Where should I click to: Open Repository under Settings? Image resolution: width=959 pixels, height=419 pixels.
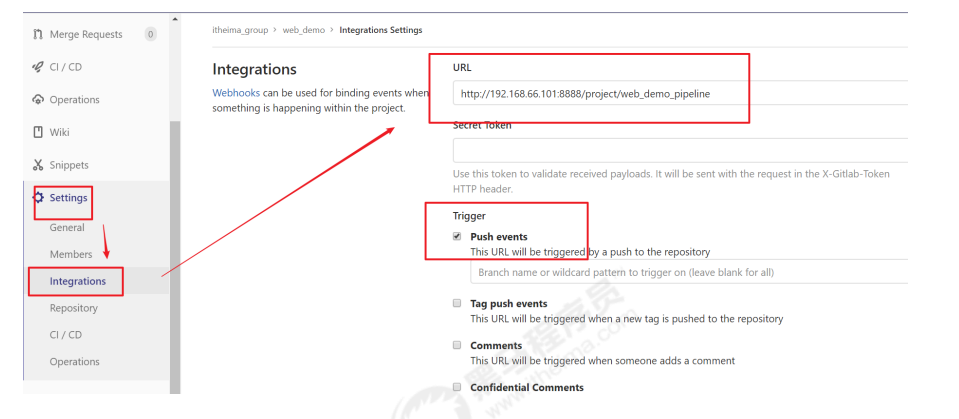73,308
